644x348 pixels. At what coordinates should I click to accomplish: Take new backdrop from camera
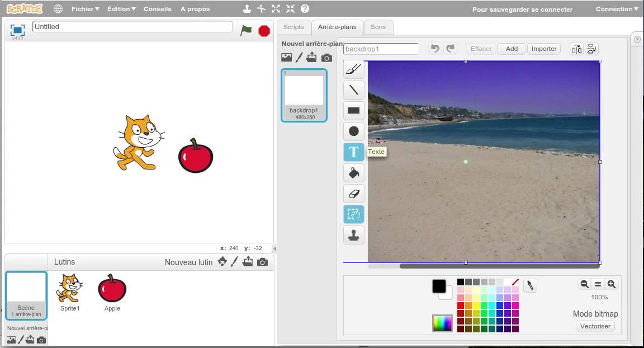(326, 58)
